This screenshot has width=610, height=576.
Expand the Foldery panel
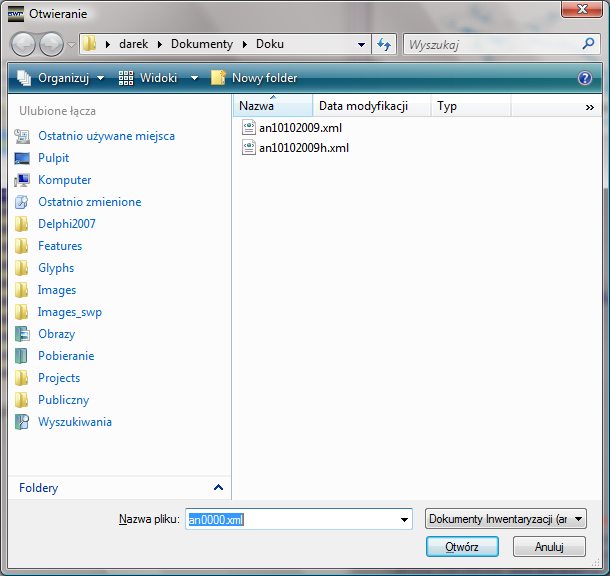[x=219, y=488]
